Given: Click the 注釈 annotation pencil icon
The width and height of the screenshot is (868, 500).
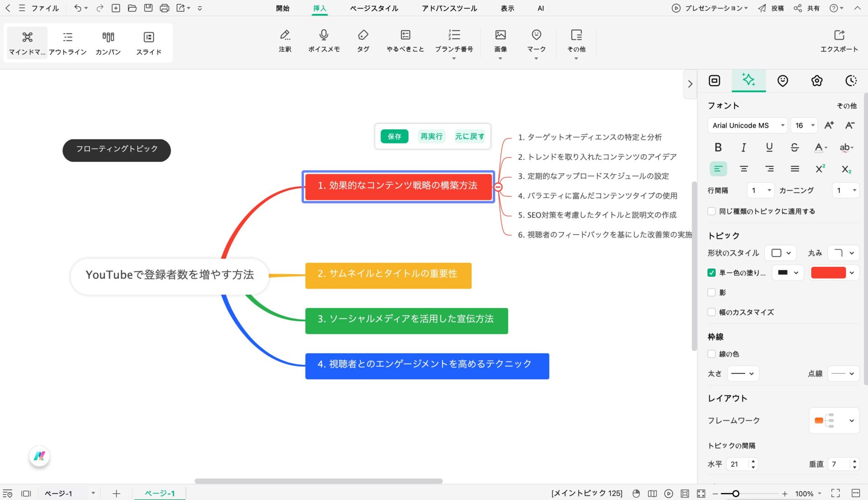Looking at the screenshot, I should pos(285,35).
